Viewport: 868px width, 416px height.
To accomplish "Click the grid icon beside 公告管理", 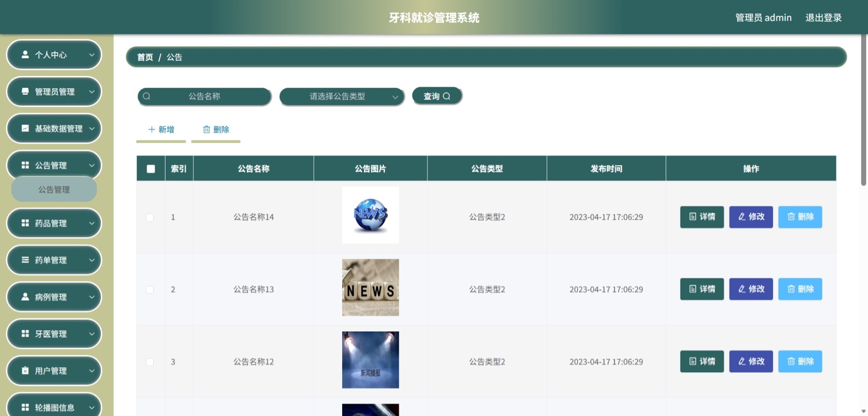I will (25, 165).
